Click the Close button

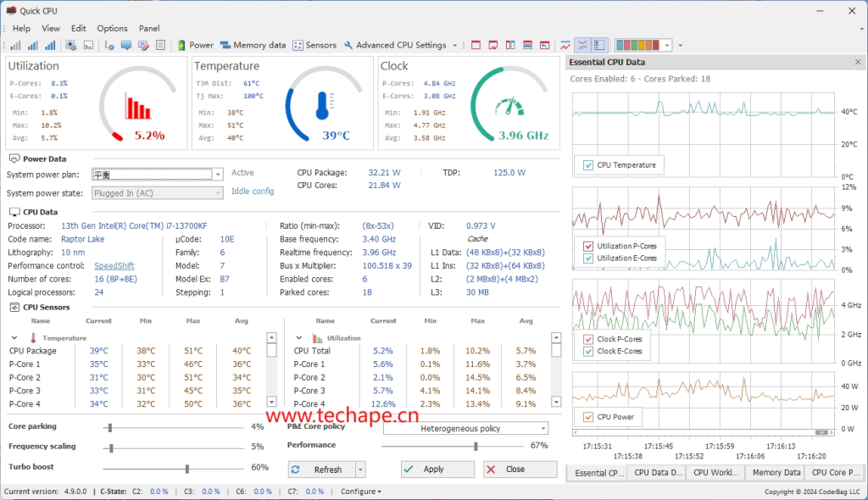[x=520, y=469]
